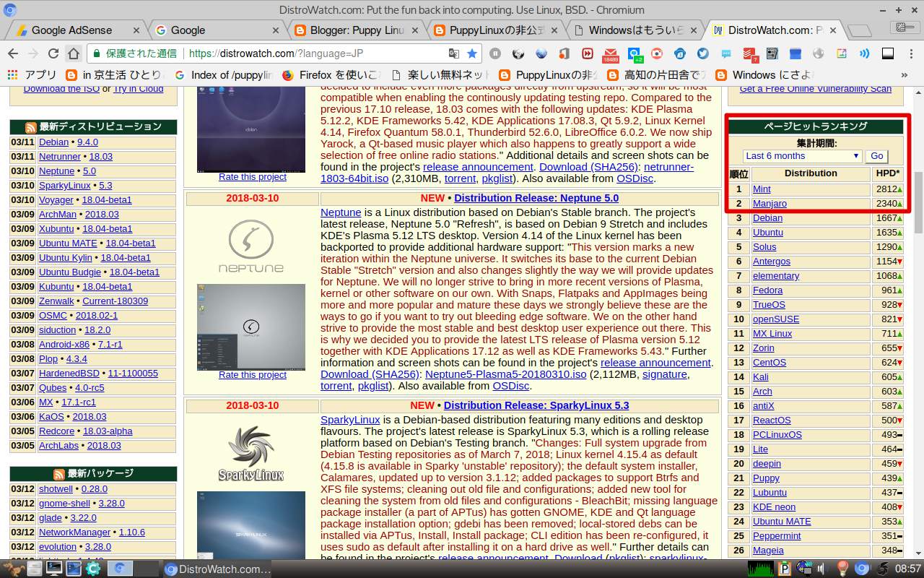
Task: Open the translate page icon in address bar
Action: pos(453,53)
